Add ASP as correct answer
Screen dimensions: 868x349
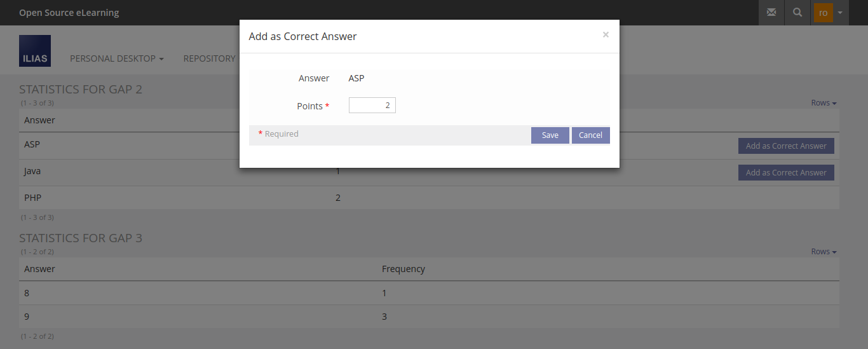point(786,146)
